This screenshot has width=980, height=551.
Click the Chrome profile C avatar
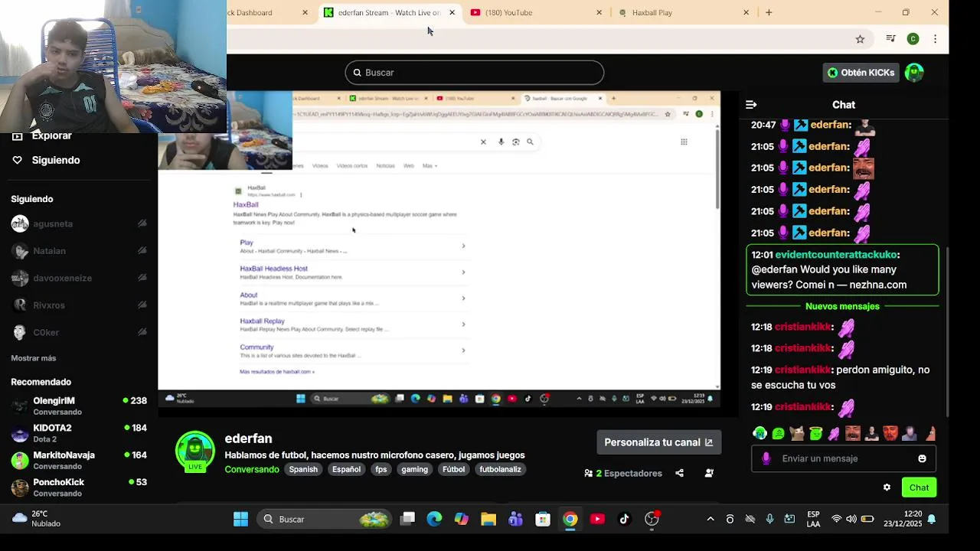913,39
